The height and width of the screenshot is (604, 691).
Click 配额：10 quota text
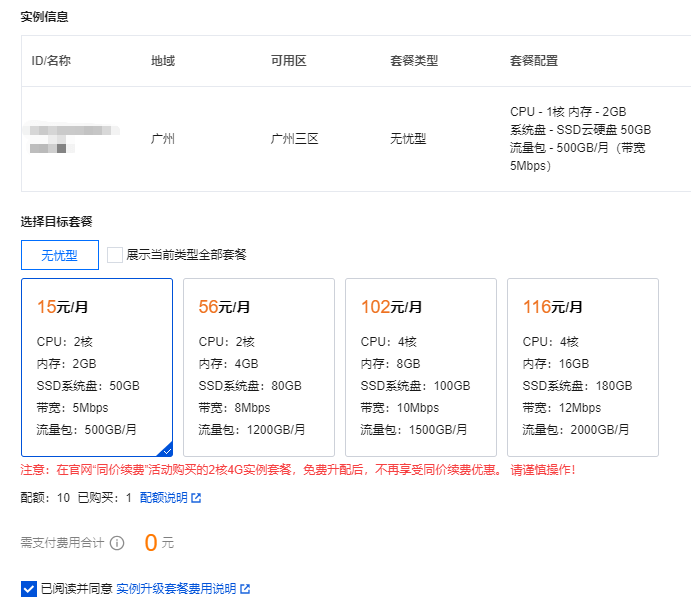click(x=45, y=498)
